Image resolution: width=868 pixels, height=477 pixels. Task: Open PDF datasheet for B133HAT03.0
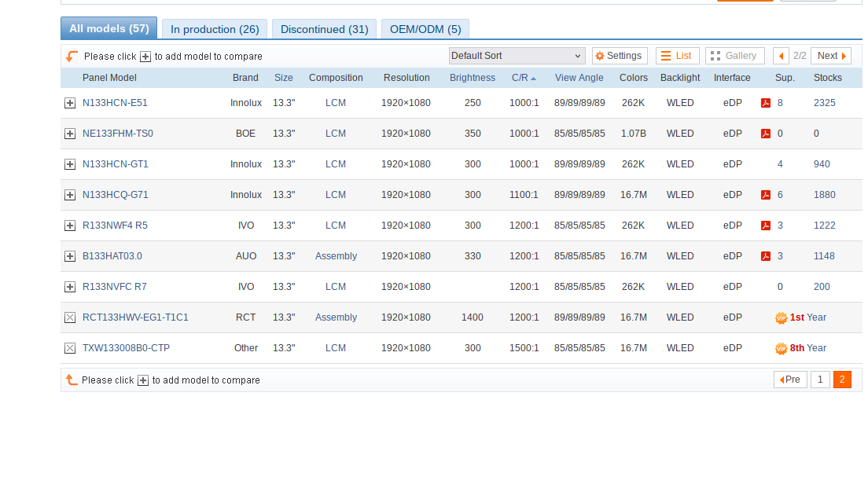coord(765,256)
